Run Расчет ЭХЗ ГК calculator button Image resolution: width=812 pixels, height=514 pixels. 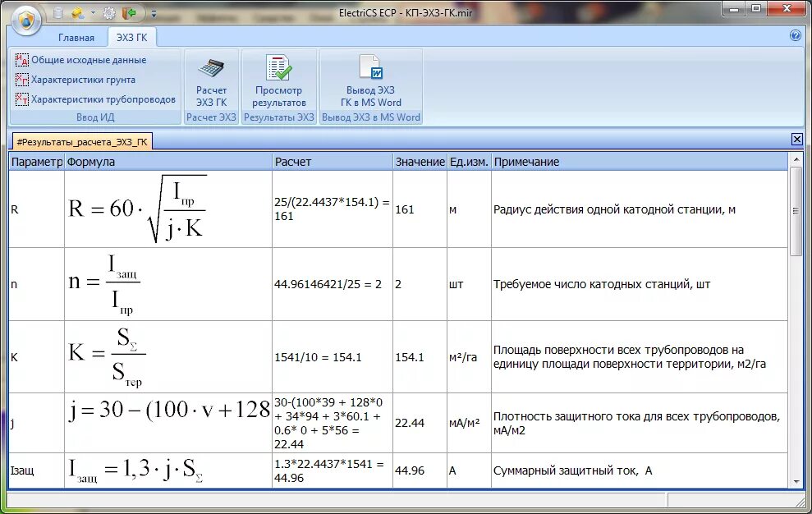pos(211,81)
